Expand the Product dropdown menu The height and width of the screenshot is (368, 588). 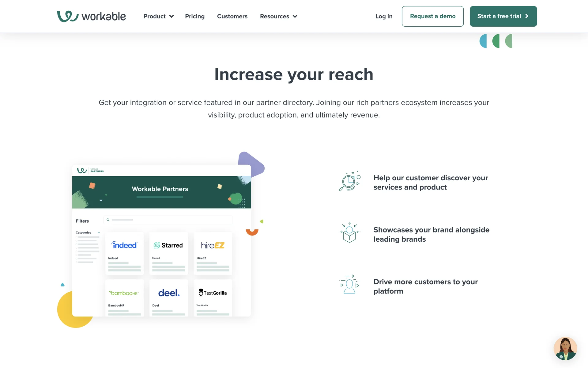point(158,16)
